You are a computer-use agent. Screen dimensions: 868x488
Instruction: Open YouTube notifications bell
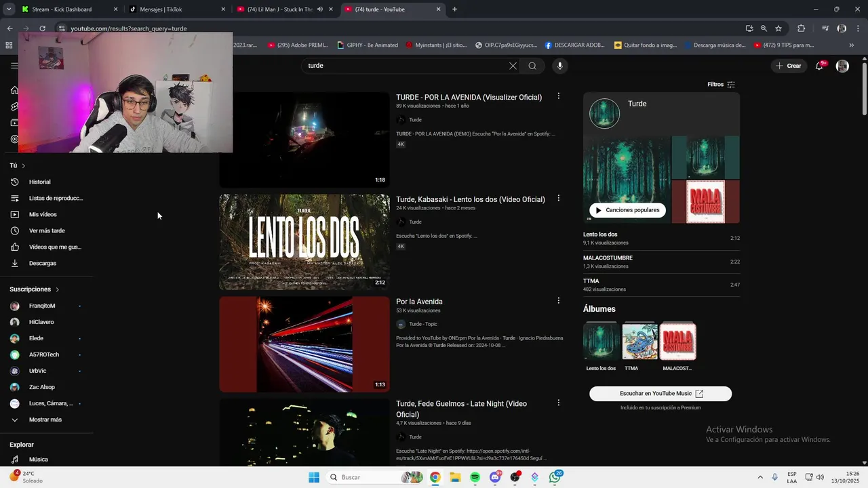(820, 66)
